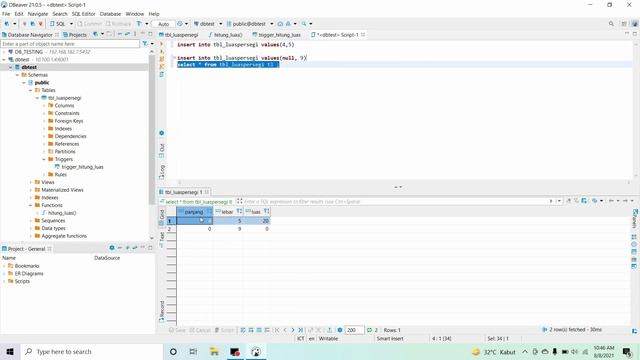The image size is (640, 360).
Task: Click the SQL new script toolbar button
Action: [58, 24]
